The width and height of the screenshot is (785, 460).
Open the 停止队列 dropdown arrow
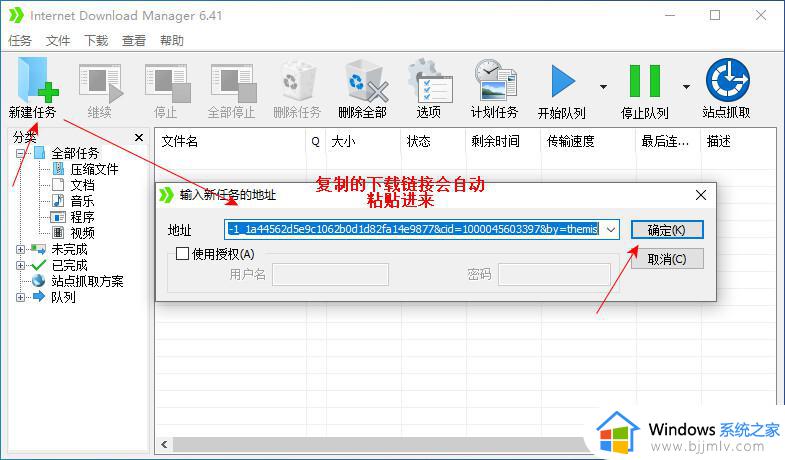[x=686, y=87]
